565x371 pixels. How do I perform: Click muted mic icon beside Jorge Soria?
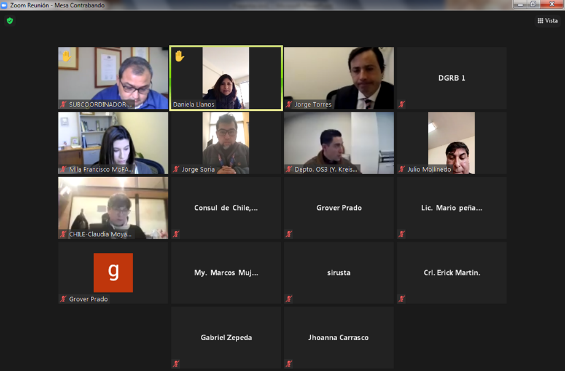176,169
